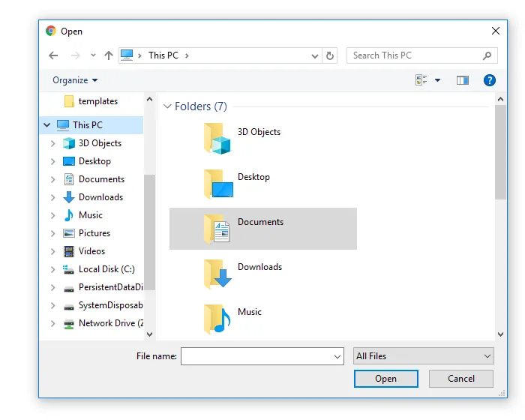Select Music in sidebar tree
525x420 pixels.
point(83,215)
